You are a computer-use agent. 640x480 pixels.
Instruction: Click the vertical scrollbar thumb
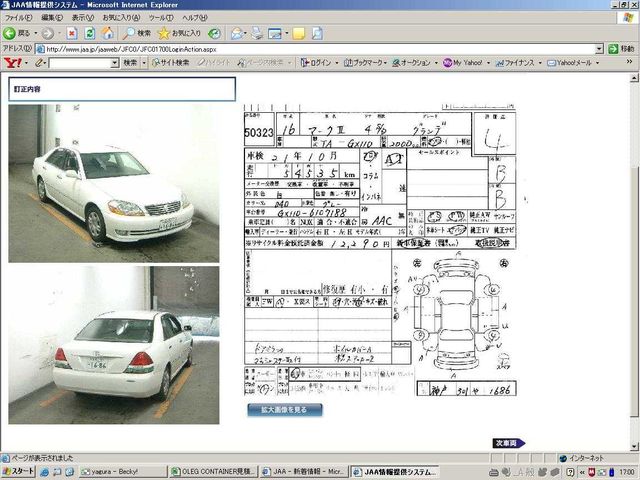point(634,292)
